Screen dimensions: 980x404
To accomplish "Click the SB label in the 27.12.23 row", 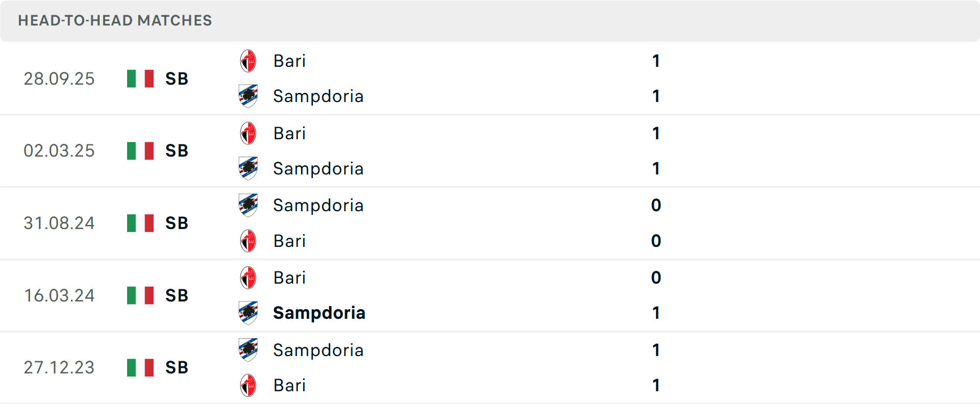I will 176,367.
